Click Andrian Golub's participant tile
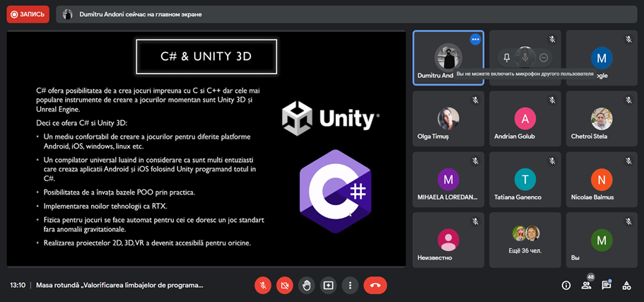Screen dimensions: 644x302 525,118
